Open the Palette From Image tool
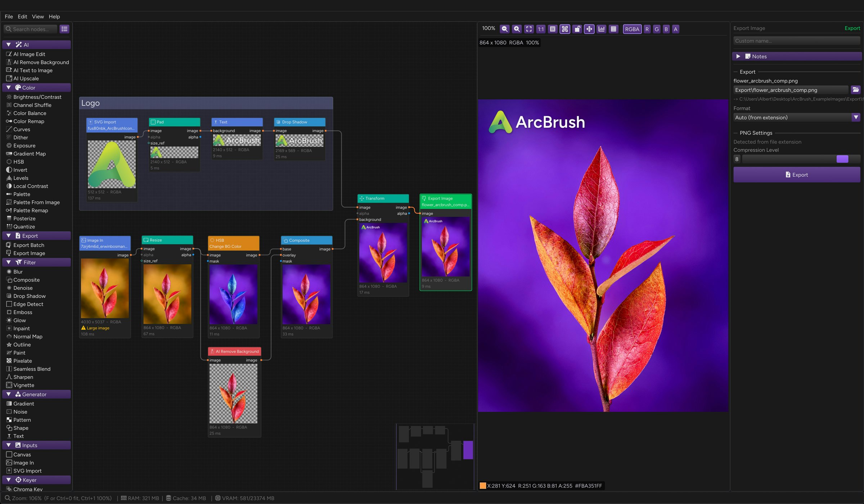 click(x=36, y=202)
